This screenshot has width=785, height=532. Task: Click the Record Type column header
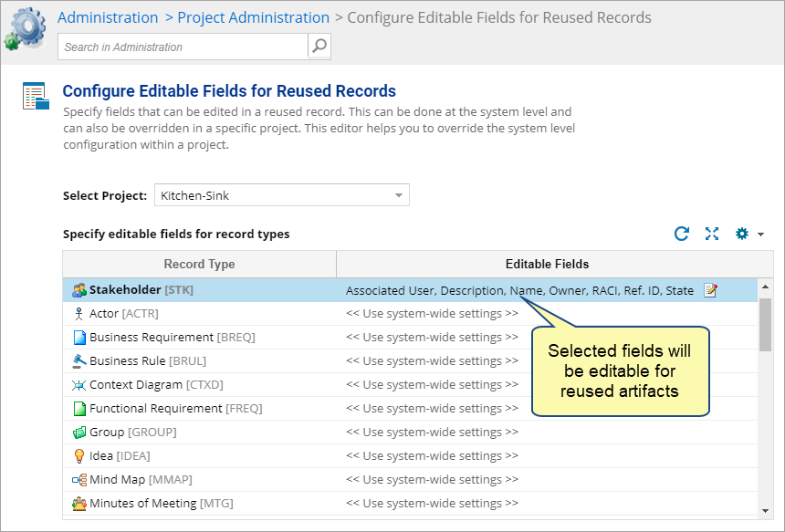[199, 265]
